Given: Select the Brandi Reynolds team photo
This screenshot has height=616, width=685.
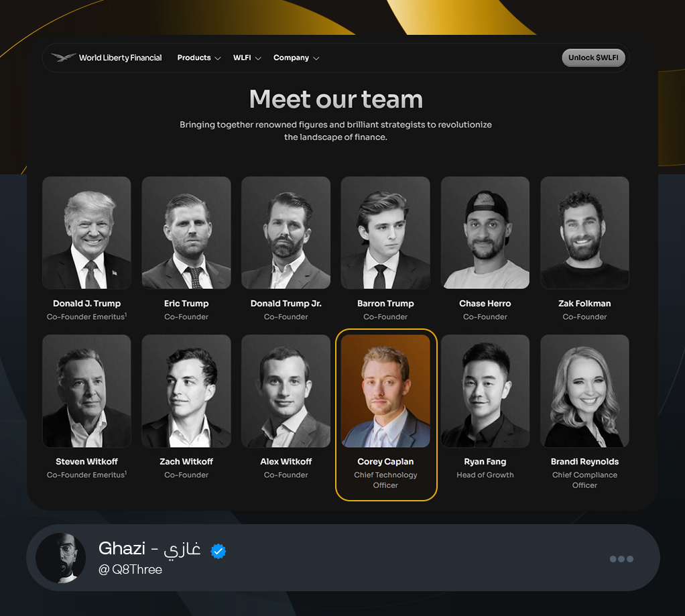Looking at the screenshot, I should pyautogui.click(x=584, y=391).
